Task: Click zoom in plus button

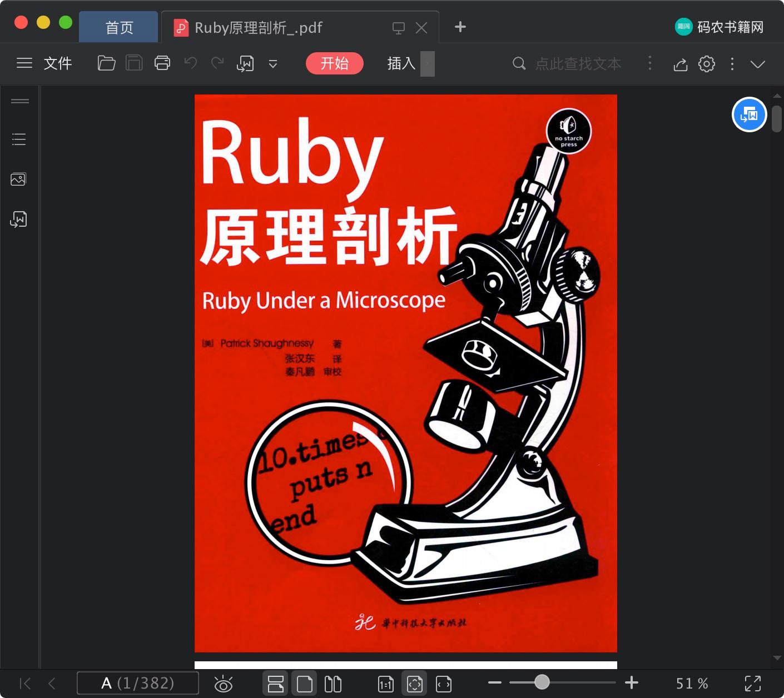Action: coord(632,682)
